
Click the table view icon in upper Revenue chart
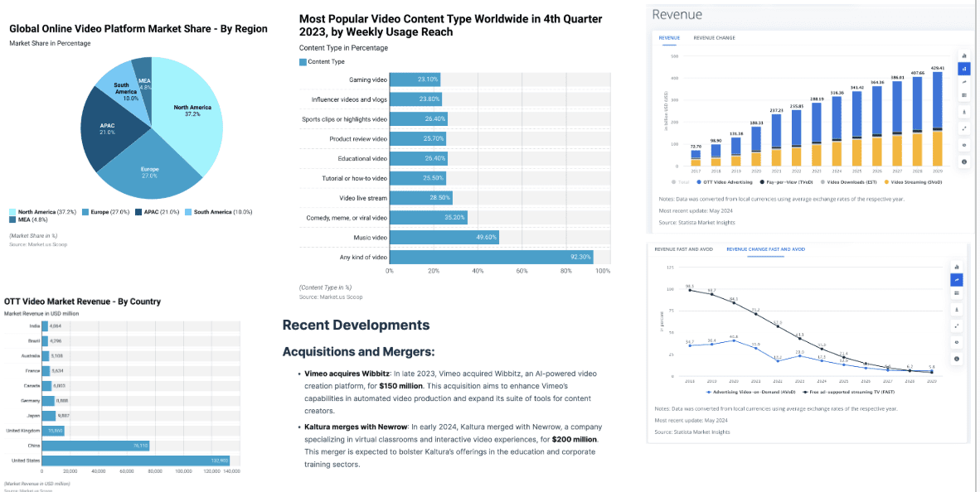click(964, 95)
